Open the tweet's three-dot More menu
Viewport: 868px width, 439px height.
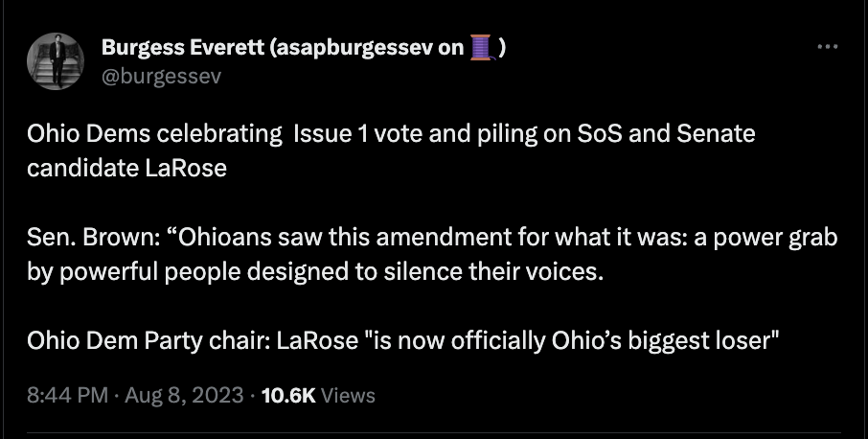pyautogui.click(x=828, y=47)
